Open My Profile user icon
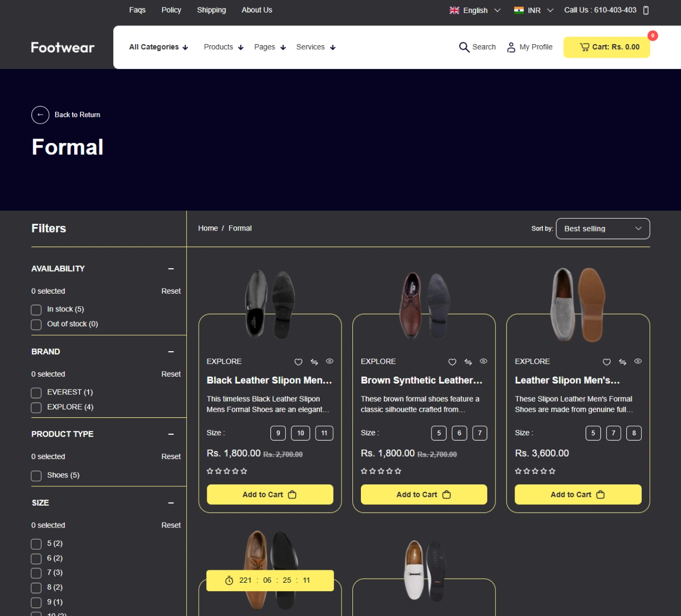Image resolution: width=681 pixels, height=616 pixels. pos(511,47)
